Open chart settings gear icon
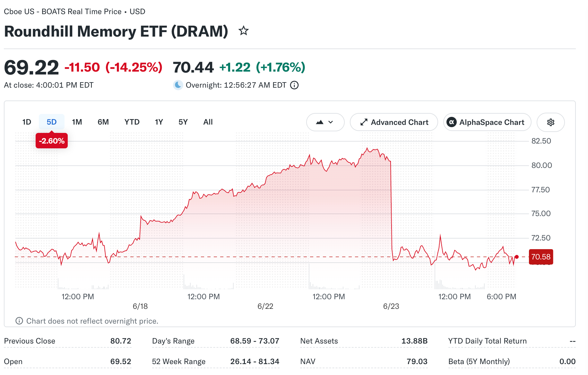This screenshot has height=375, width=588. (551, 122)
